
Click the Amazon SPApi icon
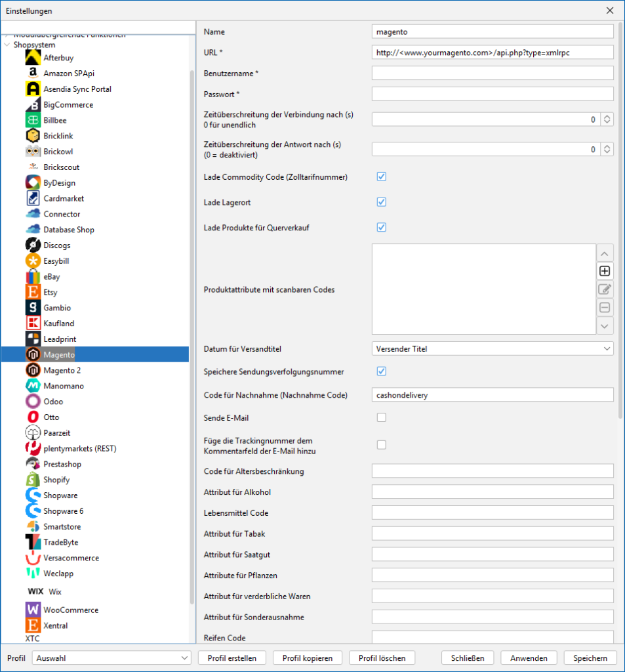point(33,73)
